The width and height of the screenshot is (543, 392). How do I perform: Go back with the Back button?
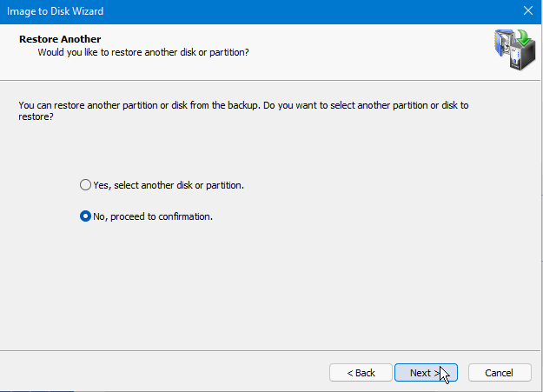coord(361,372)
